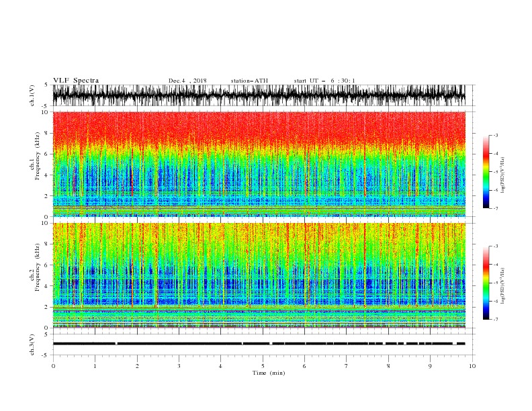Click the ch.1(V) waveform axis label
The width and height of the screenshot is (532, 411).
[32, 95]
